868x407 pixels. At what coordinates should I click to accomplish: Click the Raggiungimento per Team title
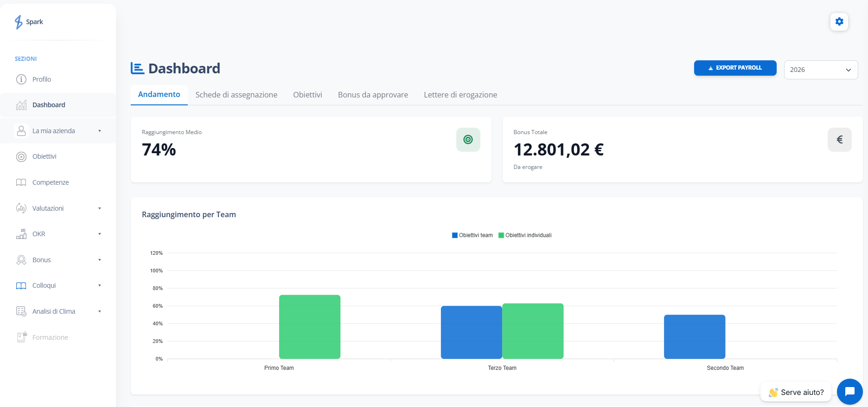coord(189,214)
